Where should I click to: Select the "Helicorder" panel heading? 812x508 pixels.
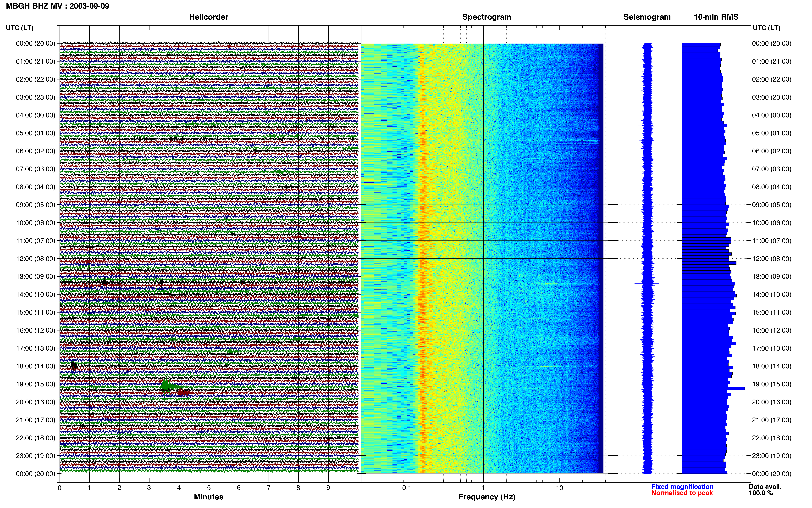click(209, 17)
